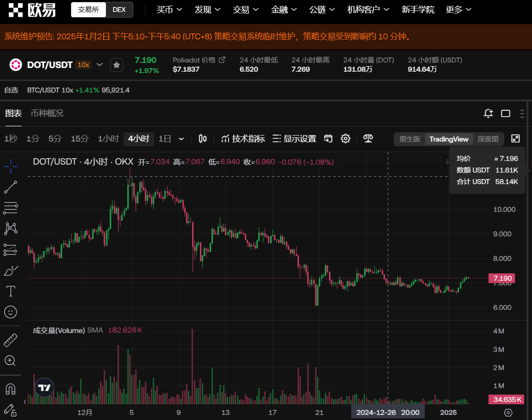Choose the brush drawing tool
The image size is (532, 420).
point(11,271)
